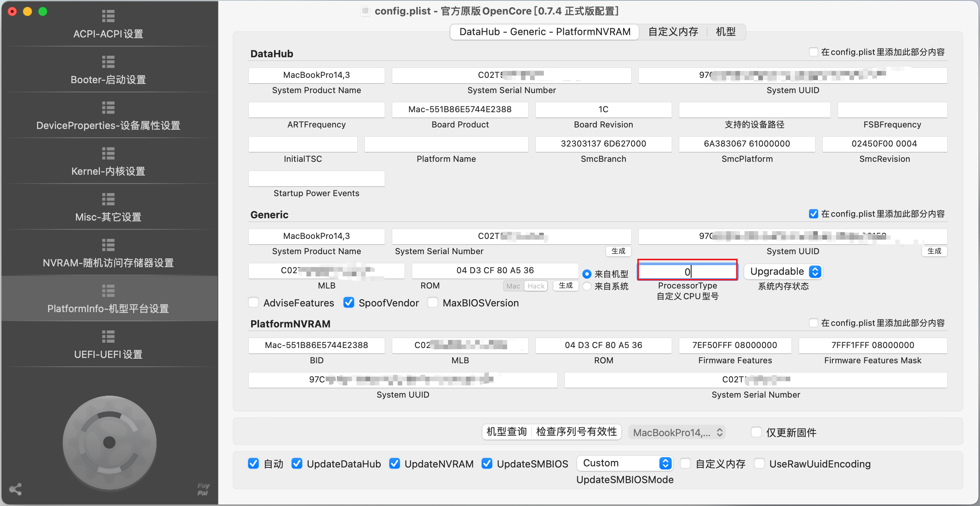Image resolution: width=980 pixels, height=506 pixels.
Task: Click the ProcessorType input field
Action: point(687,272)
